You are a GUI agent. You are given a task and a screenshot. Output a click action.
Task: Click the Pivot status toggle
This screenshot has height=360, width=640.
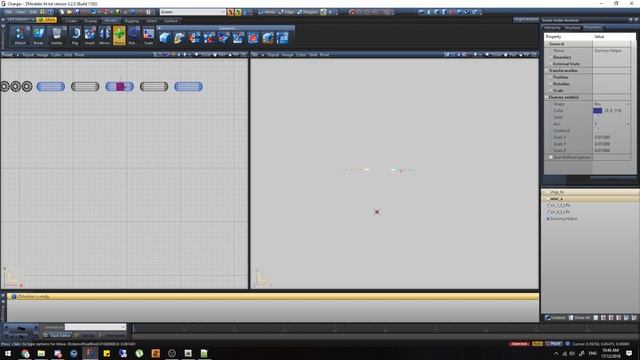[x=553, y=344]
